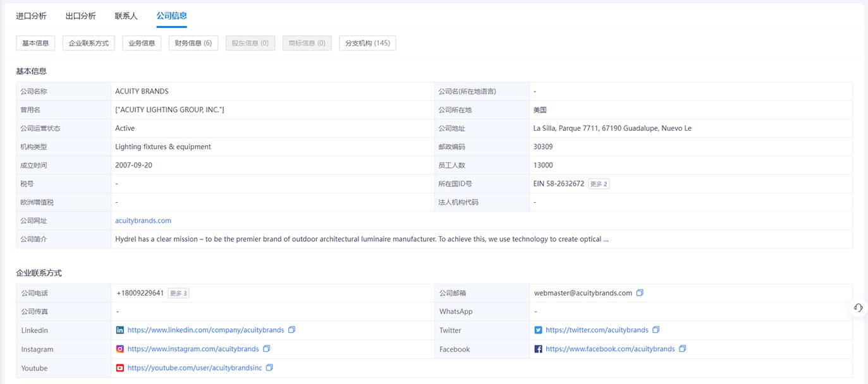
Task: Click the 分支机构 (145) button
Action: [x=368, y=43]
